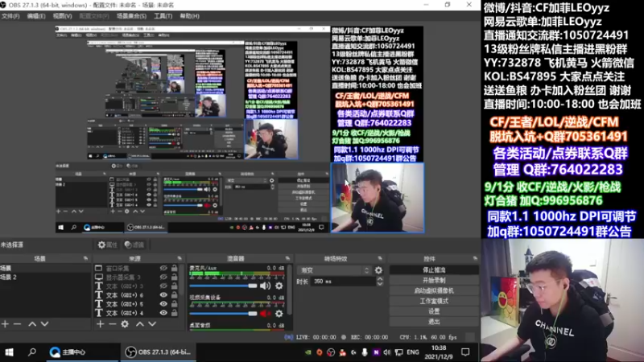Click the OBS icon in system tray

click(331, 352)
